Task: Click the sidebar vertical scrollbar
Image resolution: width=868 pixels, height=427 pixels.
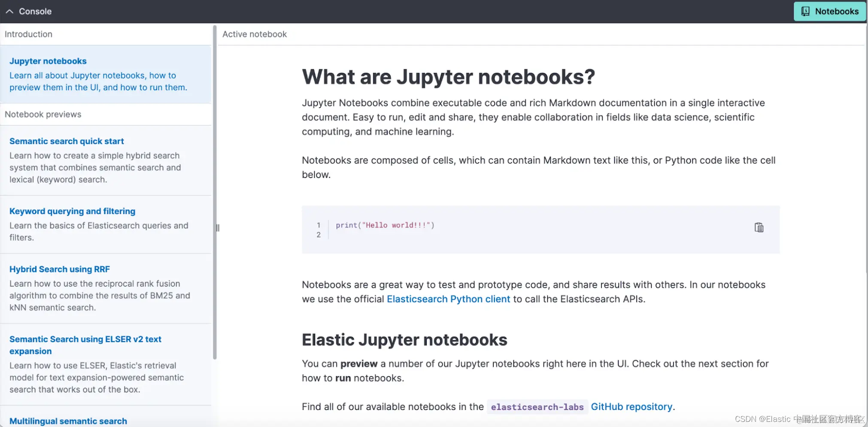Action: pos(215,192)
